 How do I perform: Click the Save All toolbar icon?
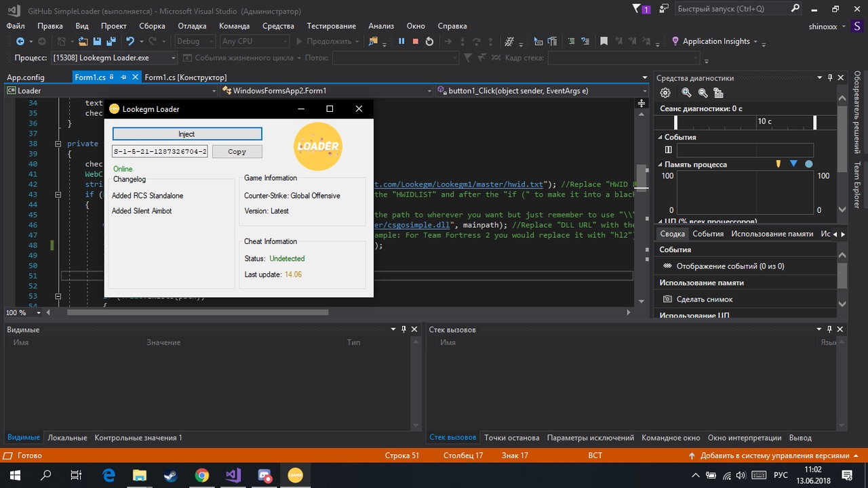point(111,41)
